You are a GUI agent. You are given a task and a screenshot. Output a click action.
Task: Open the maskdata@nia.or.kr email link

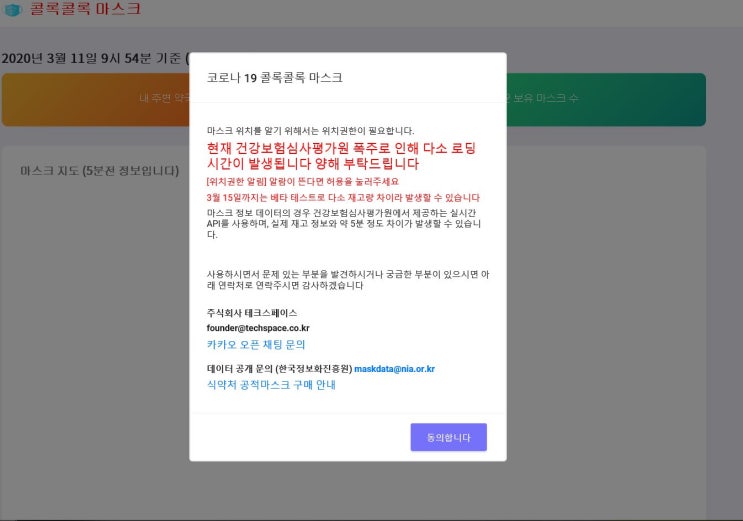pyautogui.click(x=394, y=369)
